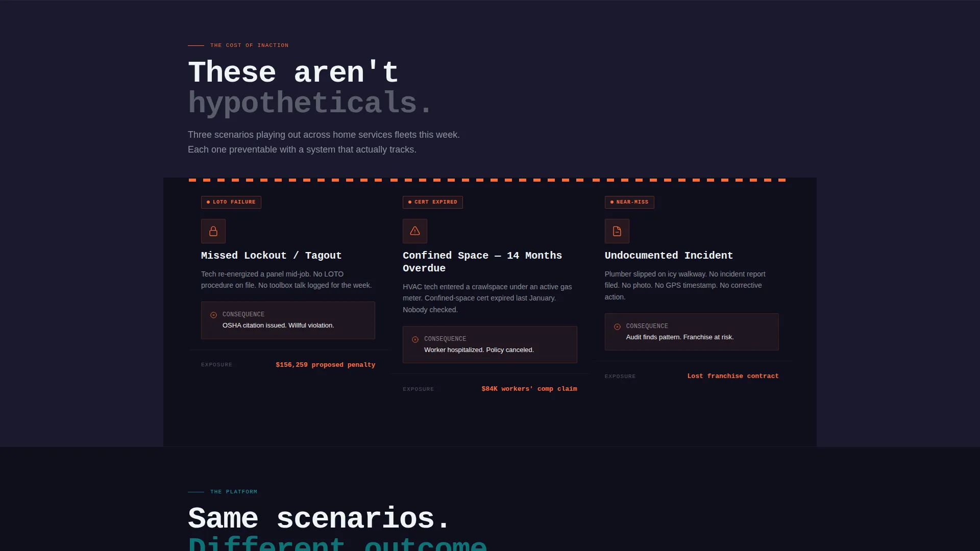Click the warning triangle icon above Confined Space
Viewport: 980px width, 551px height.
[x=415, y=231]
